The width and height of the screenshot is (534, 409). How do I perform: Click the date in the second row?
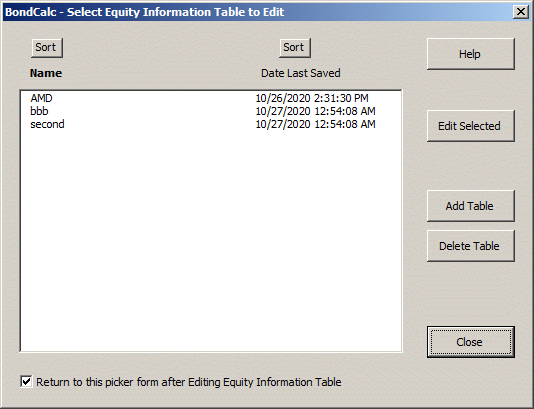pyautogui.click(x=315, y=124)
